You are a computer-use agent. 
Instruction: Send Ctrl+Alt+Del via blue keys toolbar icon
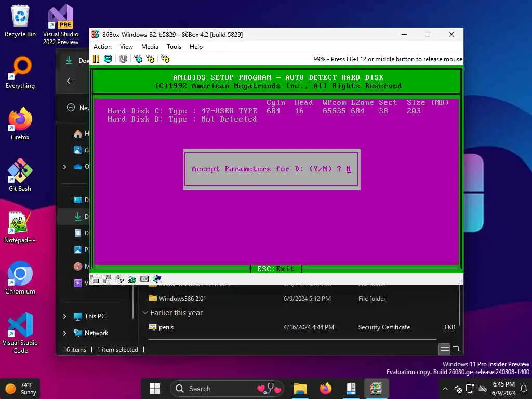(138, 59)
